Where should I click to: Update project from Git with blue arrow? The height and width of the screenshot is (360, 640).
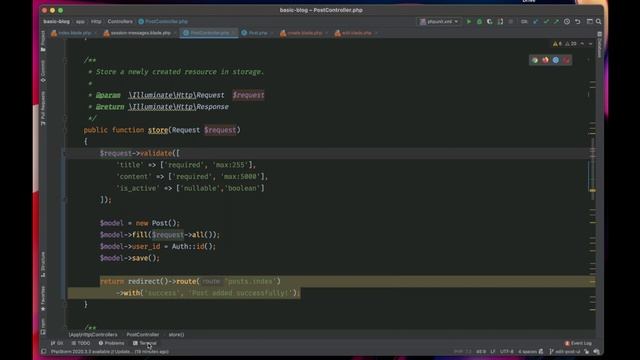click(x=535, y=22)
